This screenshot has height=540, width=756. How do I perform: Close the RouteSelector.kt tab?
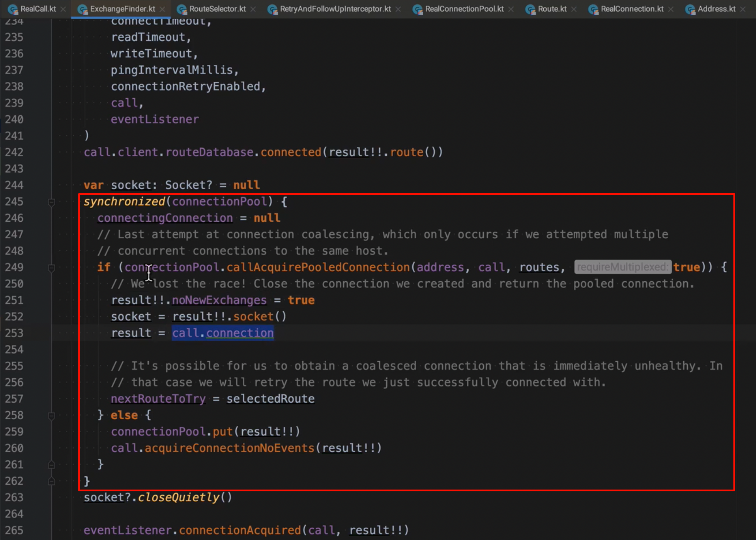coord(253,9)
